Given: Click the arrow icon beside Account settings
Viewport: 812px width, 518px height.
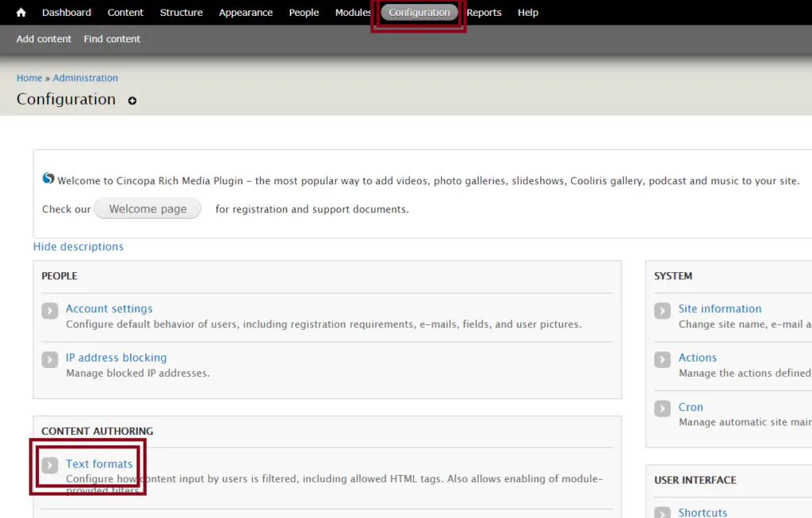Looking at the screenshot, I should coord(50,311).
